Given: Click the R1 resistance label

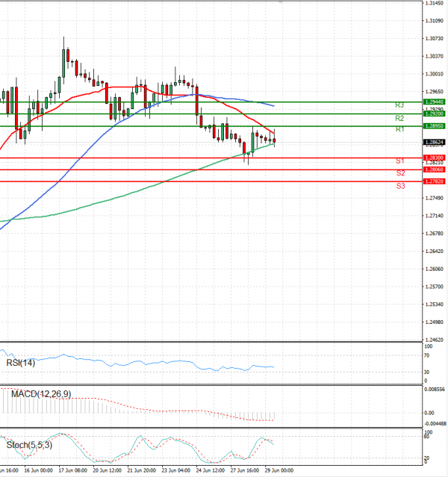Looking at the screenshot, I should (399, 130).
